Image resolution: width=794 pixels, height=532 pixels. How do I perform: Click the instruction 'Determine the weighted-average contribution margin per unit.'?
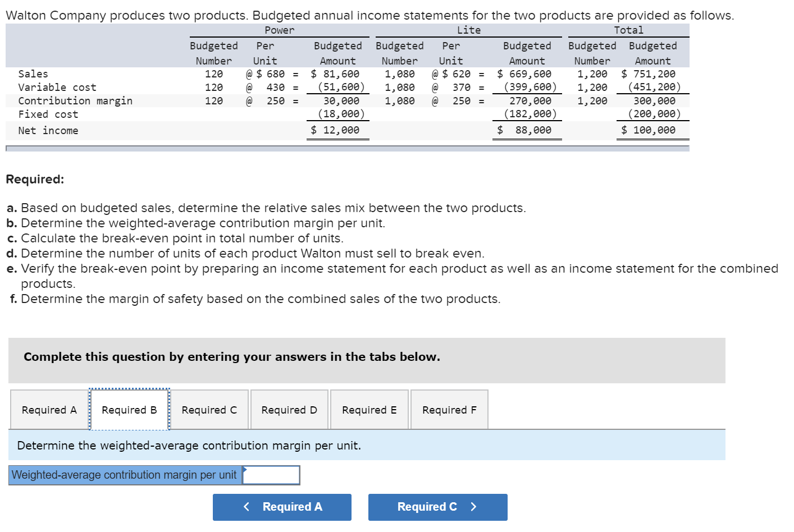pyautogui.click(x=189, y=446)
